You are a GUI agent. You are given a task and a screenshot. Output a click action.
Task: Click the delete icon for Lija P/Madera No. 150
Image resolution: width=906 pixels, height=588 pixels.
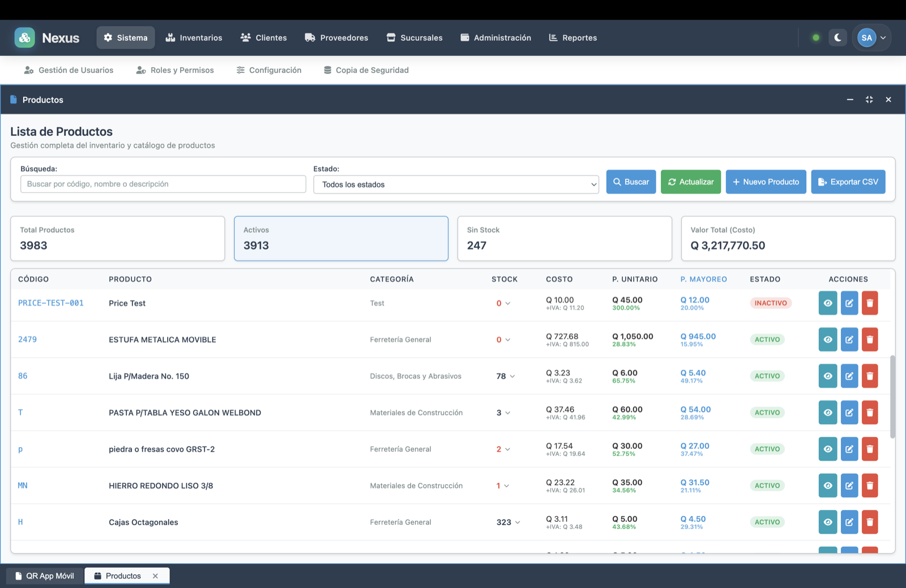coord(870,376)
